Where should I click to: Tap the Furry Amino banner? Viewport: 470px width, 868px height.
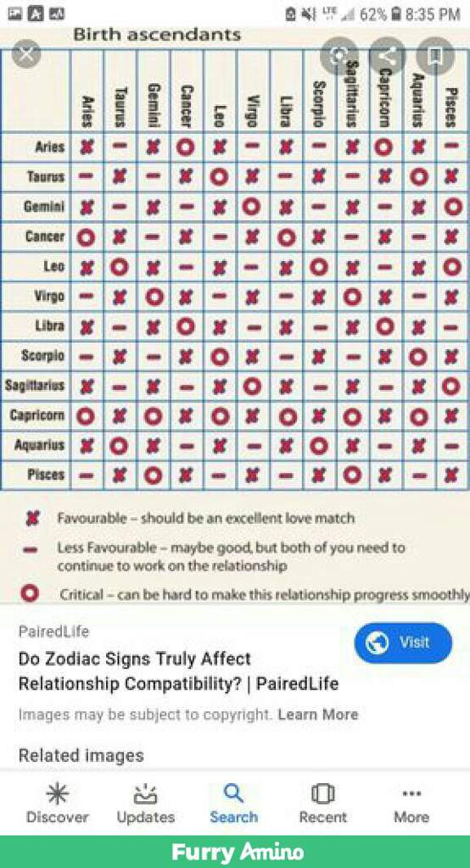pos(235,851)
